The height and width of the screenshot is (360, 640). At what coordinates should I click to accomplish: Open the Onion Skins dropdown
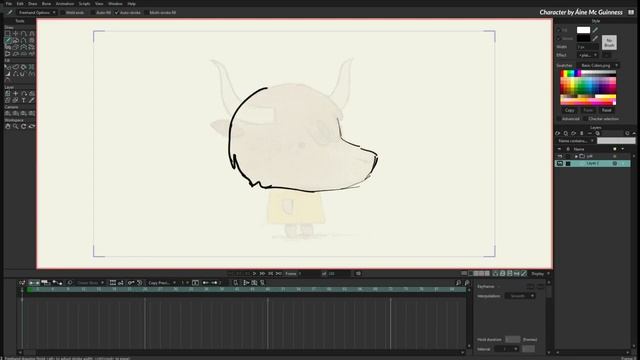tap(90, 282)
